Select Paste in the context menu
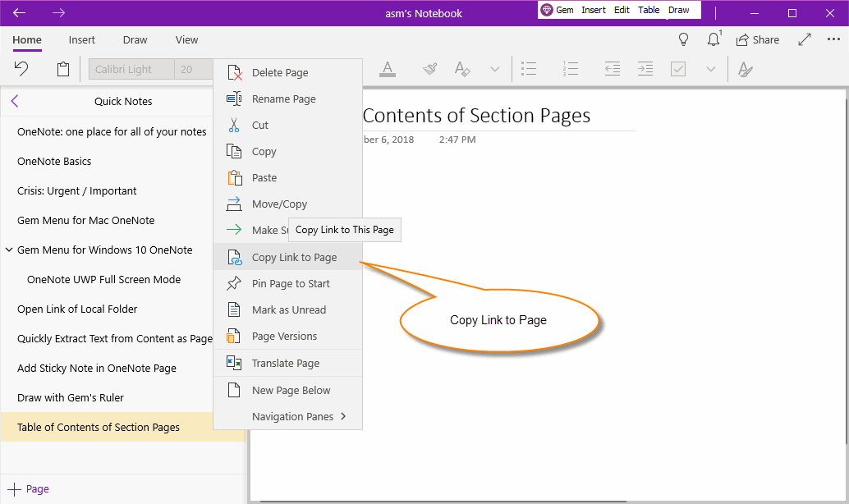This screenshot has height=504, width=849. click(x=287, y=177)
